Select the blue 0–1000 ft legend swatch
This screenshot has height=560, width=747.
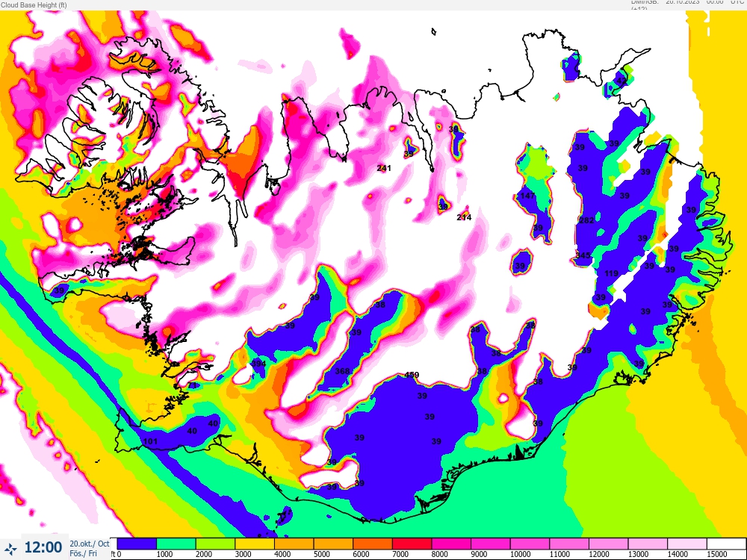(x=136, y=544)
